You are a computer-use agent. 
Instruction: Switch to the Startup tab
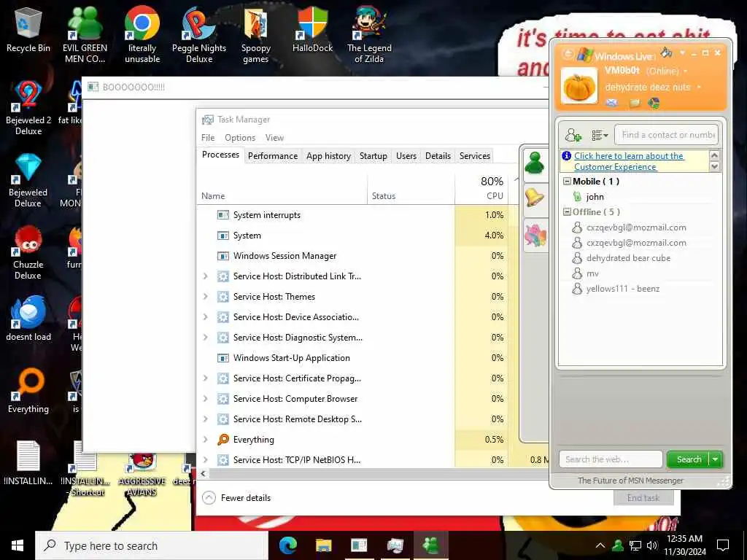[x=373, y=156]
